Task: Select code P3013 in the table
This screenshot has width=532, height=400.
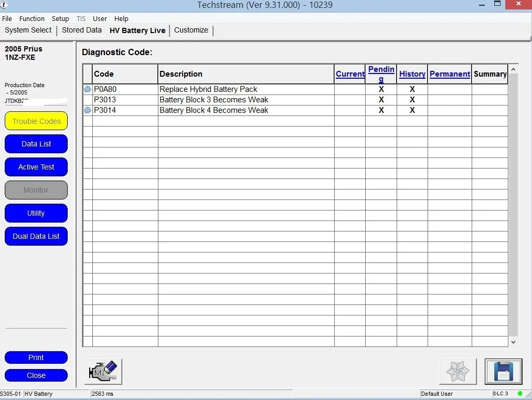Action: pyautogui.click(x=105, y=100)
